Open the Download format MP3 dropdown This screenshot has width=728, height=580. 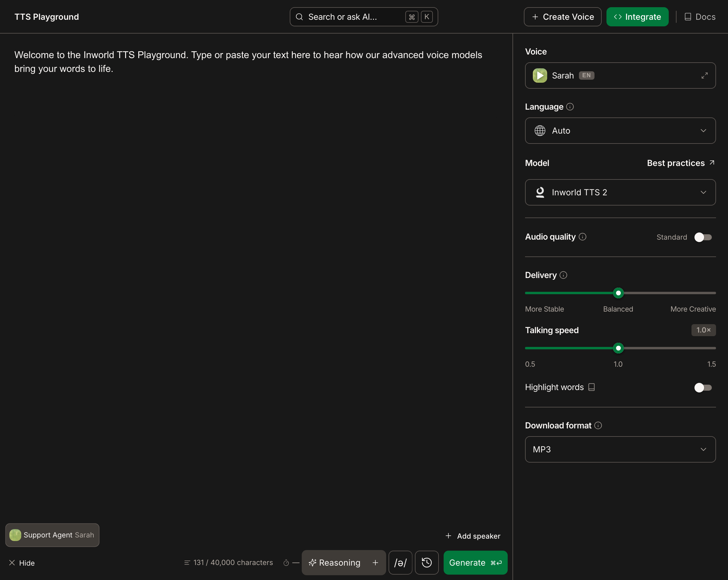(620, 449)
